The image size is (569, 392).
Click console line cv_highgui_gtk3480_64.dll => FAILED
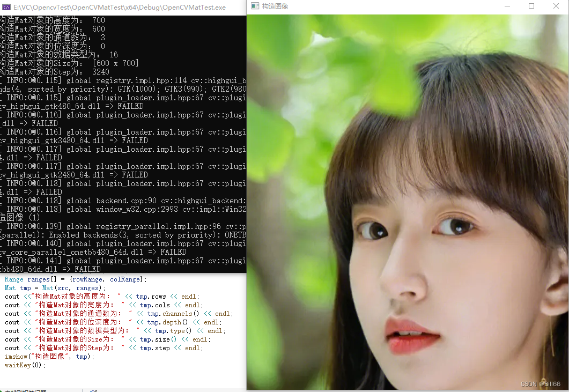click(74, 140)
